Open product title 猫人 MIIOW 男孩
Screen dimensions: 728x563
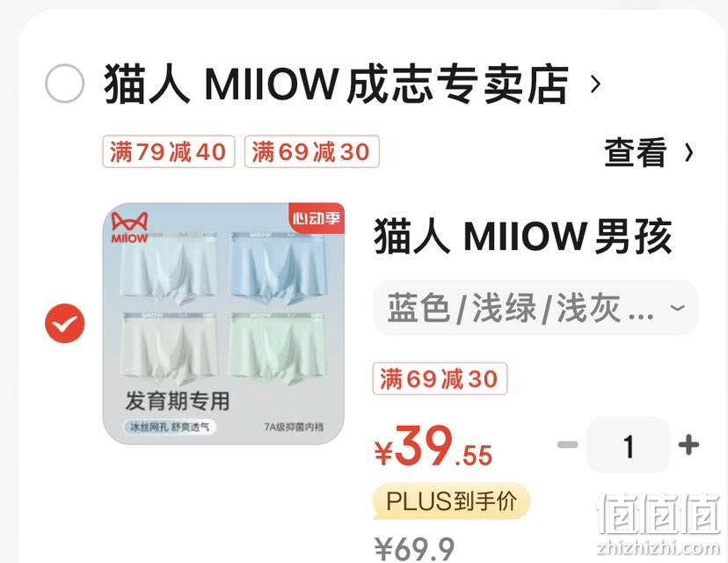(x=523, y=237)
